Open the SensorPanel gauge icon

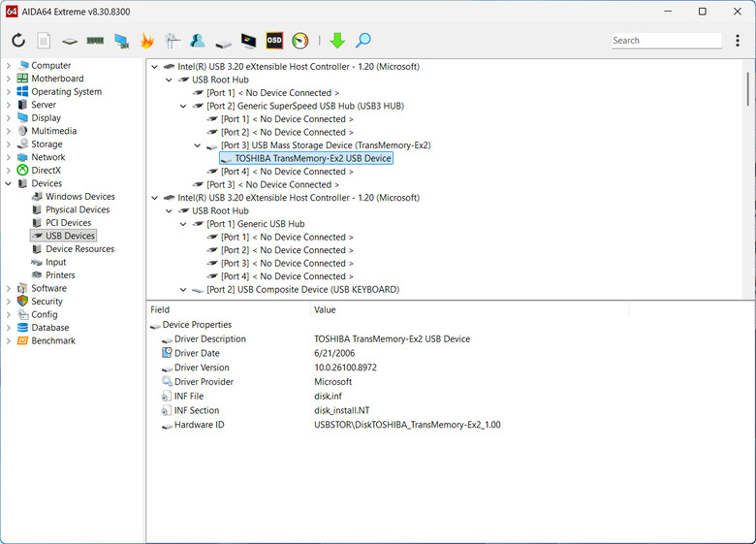coord(299,41)
